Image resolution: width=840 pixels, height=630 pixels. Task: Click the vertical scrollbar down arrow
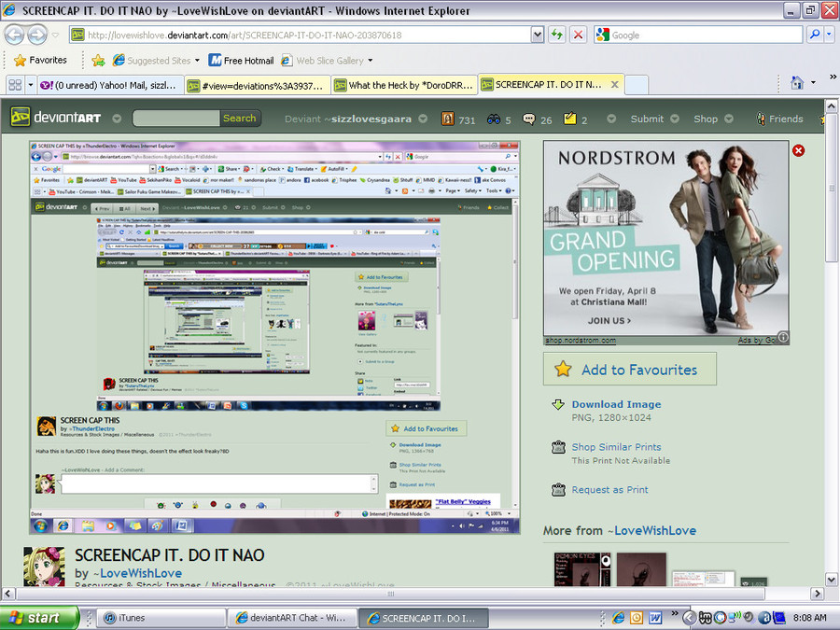click(831, 579)
